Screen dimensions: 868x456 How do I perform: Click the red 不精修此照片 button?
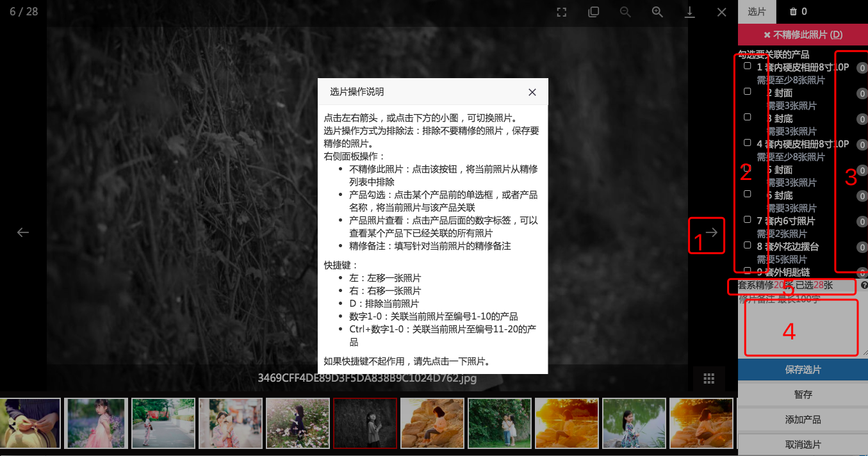[x=803, y=35]
